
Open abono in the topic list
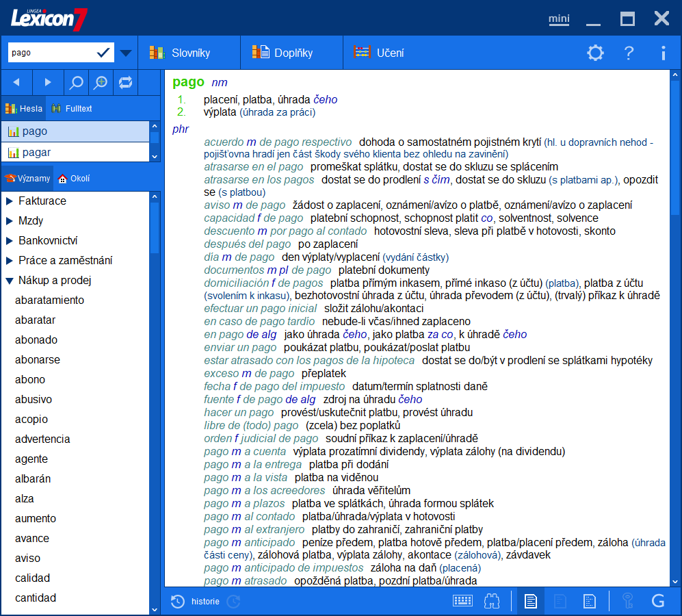pyautogui.click(x=30, y=380)
